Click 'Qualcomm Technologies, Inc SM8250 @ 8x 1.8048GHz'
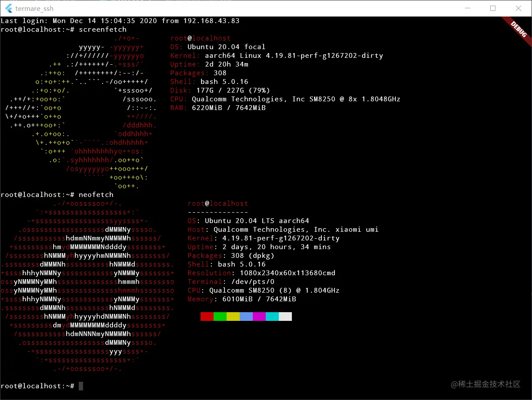 [x=296, y=99]
